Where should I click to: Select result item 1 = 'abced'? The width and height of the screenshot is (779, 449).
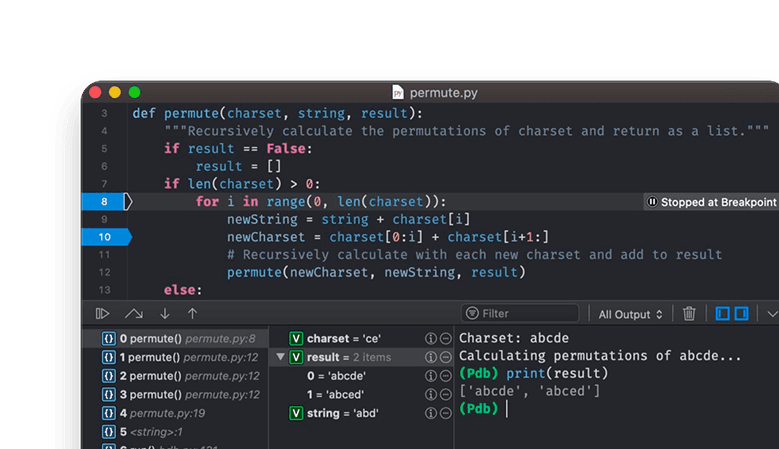coord(362,394)
